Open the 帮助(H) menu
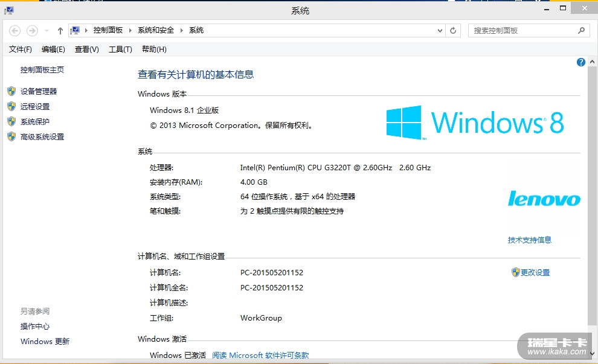The width and height of the screenshot is (598, 364). click(154, 49)
